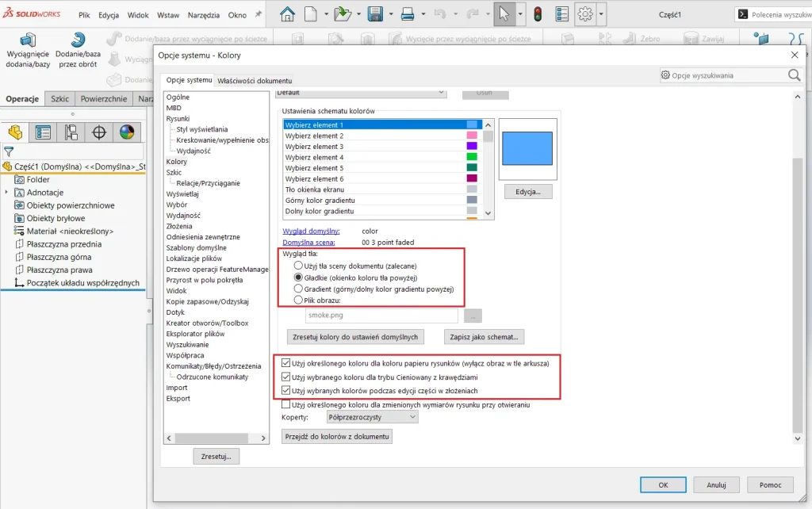812x509 pixels.
Task: Switch to the Powierzchnie command tab
Action: [104, 98]
